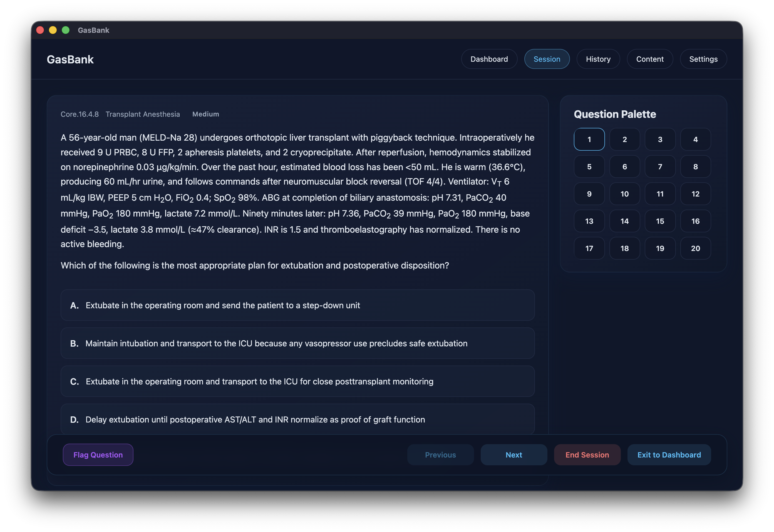Image resolution: width=774 pixels, height=532 pixels.
Task: Flag this question
Action: click(98, 455)
